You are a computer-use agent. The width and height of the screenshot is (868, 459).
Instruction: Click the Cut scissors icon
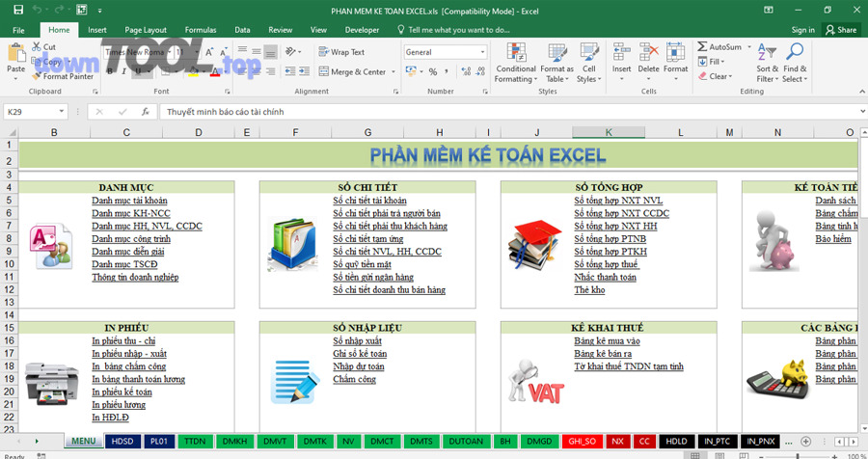coord(37,46)
